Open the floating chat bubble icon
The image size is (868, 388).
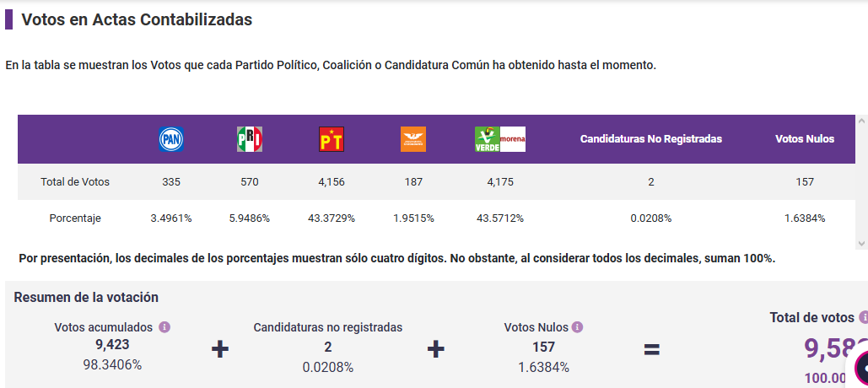click(860, 369)
